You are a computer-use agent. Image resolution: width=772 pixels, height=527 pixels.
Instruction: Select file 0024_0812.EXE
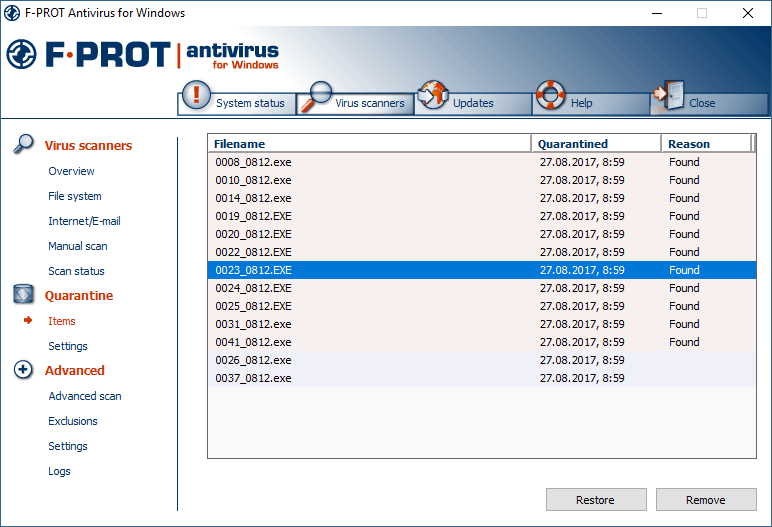coord(482,288)
